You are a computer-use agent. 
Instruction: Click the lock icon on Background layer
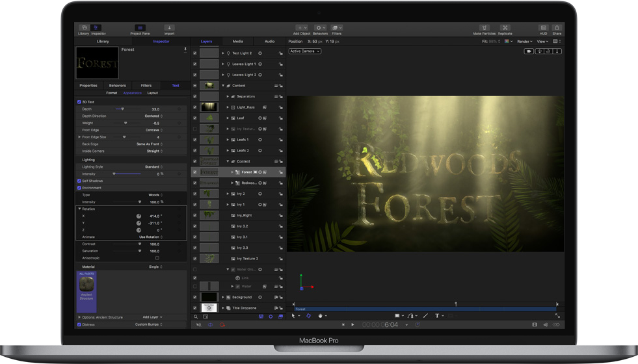click(x=281, y=298)
